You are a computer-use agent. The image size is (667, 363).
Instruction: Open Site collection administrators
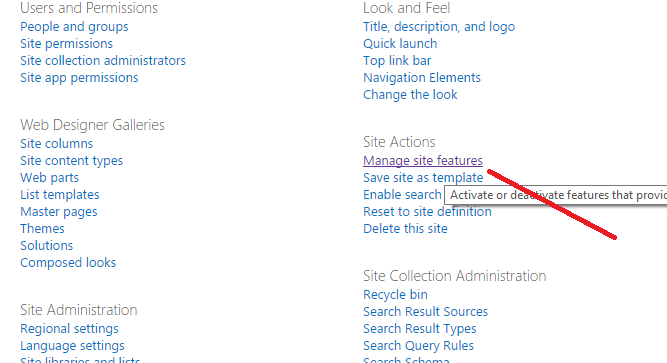(103, 61)
